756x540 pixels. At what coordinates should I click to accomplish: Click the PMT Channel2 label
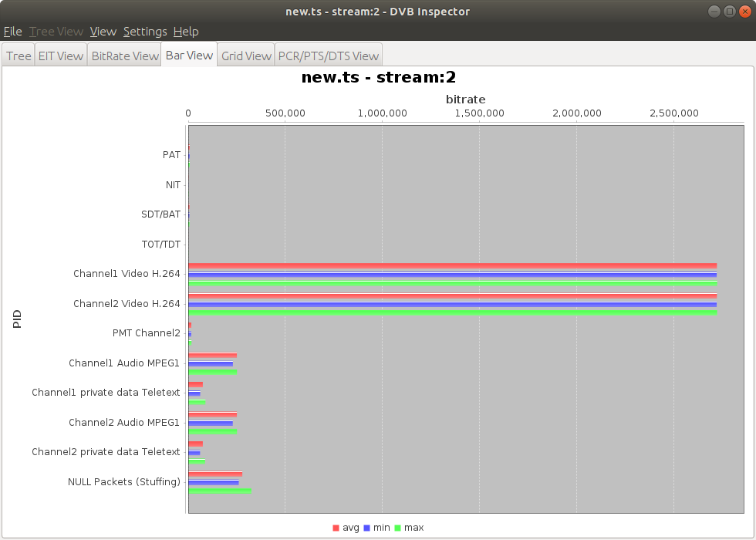coord(147,333)
